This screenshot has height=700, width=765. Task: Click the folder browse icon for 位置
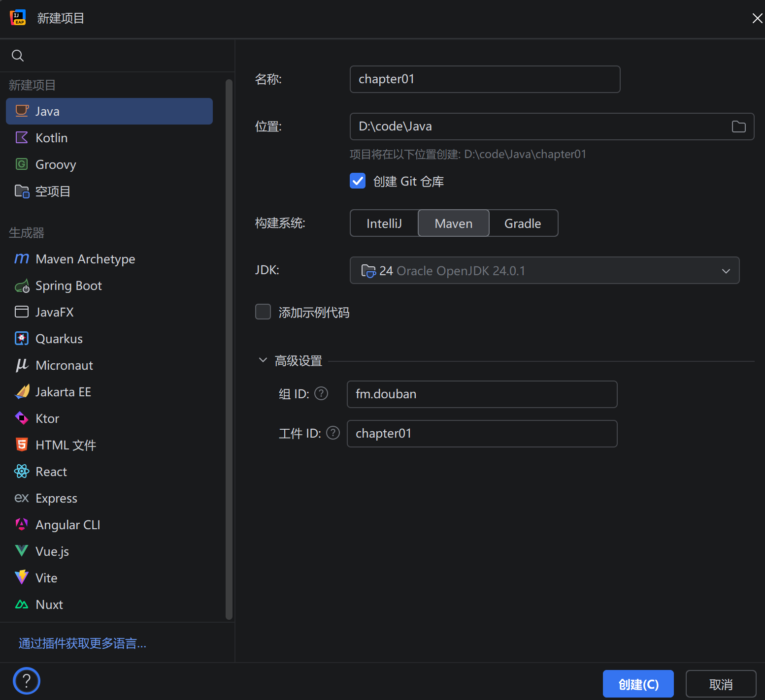[738, 127]
